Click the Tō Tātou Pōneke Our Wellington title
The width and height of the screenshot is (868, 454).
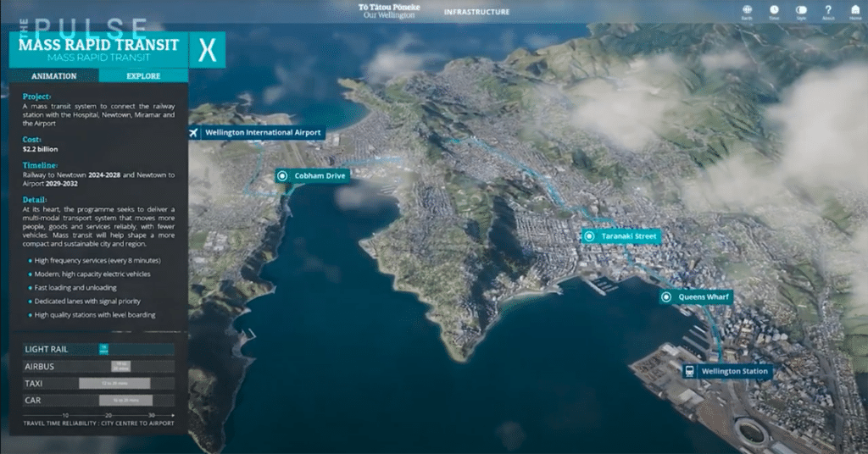point(389,11)
